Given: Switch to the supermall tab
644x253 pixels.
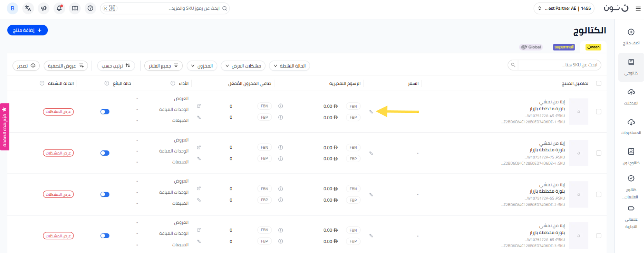Looking at the screenshot, I should tap(563, 47).
